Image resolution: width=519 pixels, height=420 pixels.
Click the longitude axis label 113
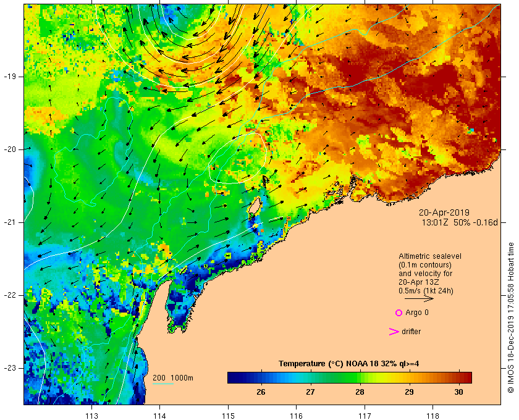click(x=91, y=416)
